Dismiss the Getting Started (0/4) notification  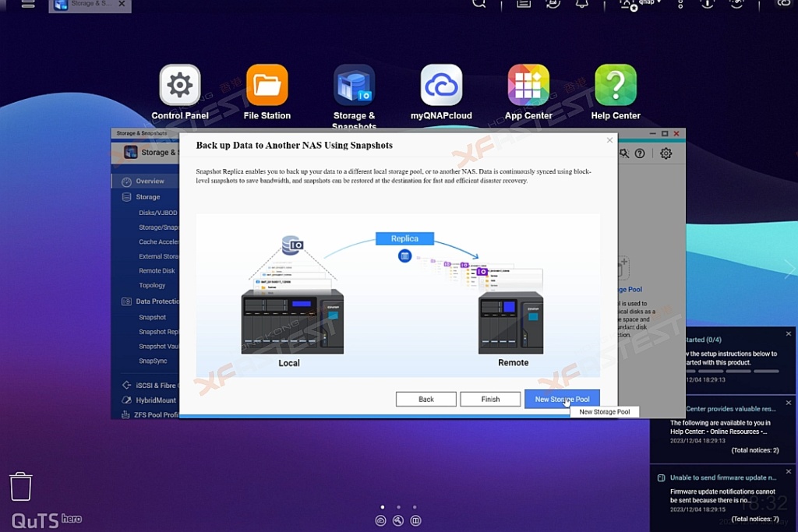789,333
